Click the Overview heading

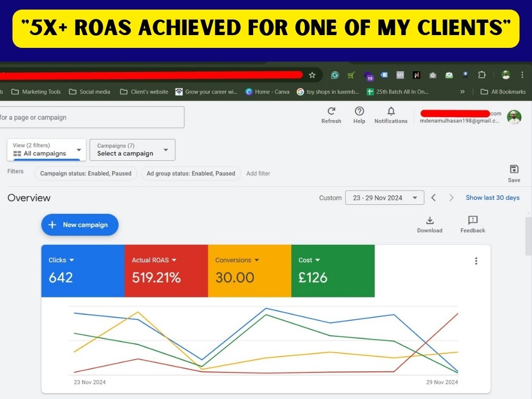point(29,198)
